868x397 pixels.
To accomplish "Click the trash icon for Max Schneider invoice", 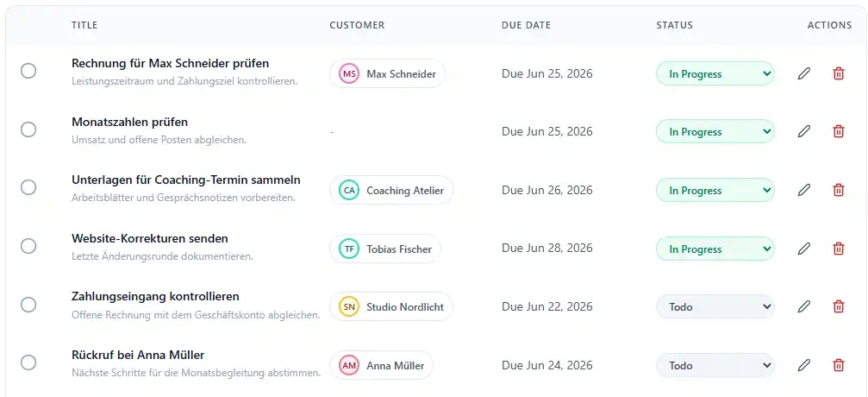I will click(x=839, y=73).
